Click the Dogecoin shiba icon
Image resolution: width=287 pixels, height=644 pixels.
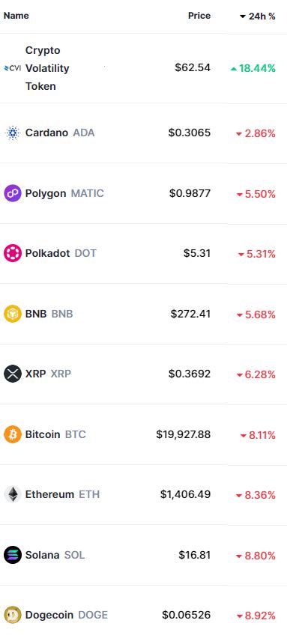click(x=12, y=616)
